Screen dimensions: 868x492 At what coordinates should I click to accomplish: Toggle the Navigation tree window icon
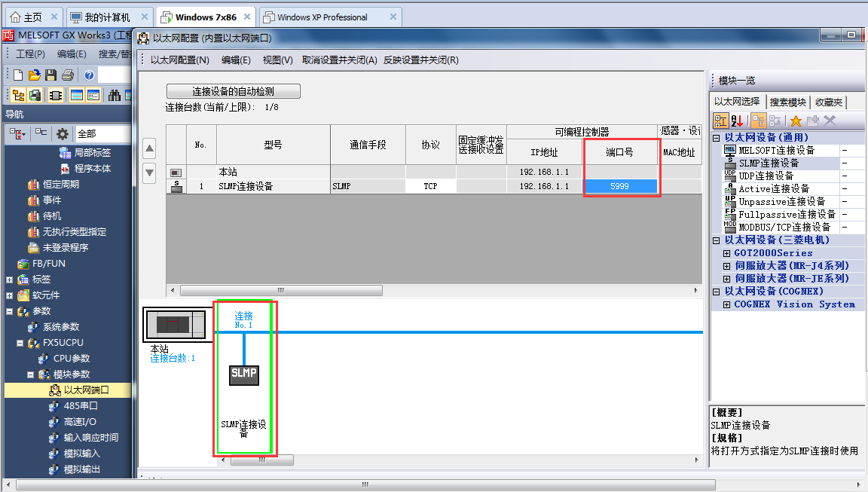[x=18, y=95]
